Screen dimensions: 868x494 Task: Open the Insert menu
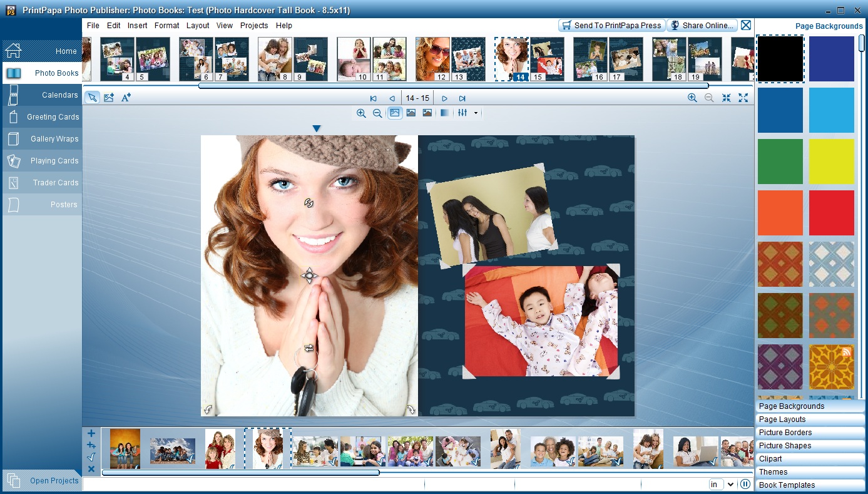point(138,26)
